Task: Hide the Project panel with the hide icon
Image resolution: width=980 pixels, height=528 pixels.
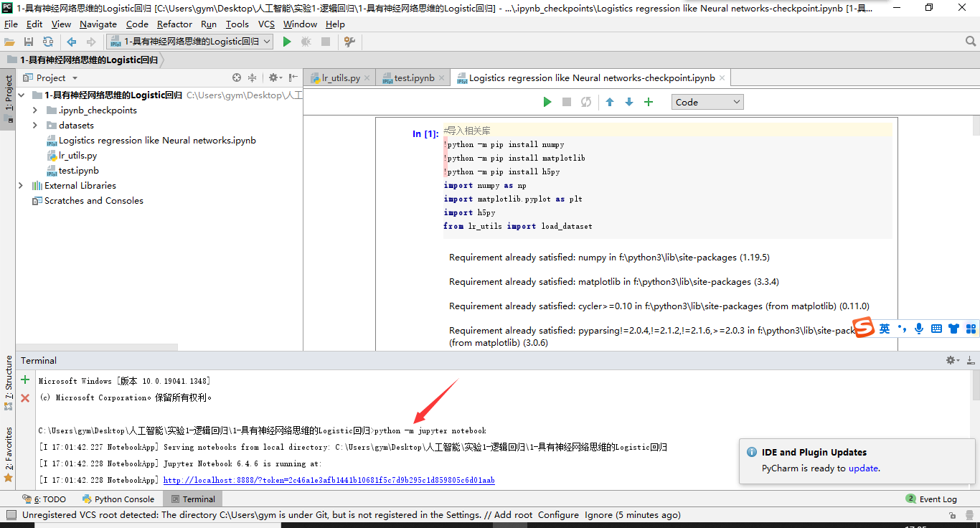Action: tap(293, 77)
